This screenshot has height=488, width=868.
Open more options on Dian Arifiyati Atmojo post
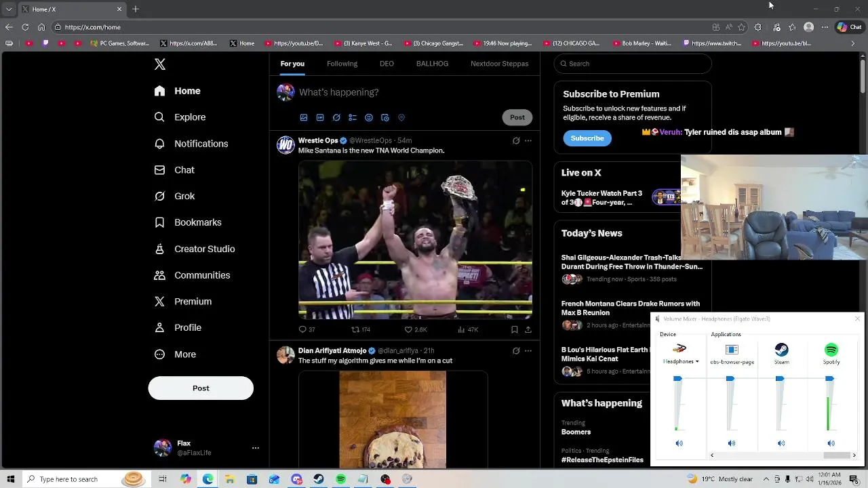pos(528,351)
